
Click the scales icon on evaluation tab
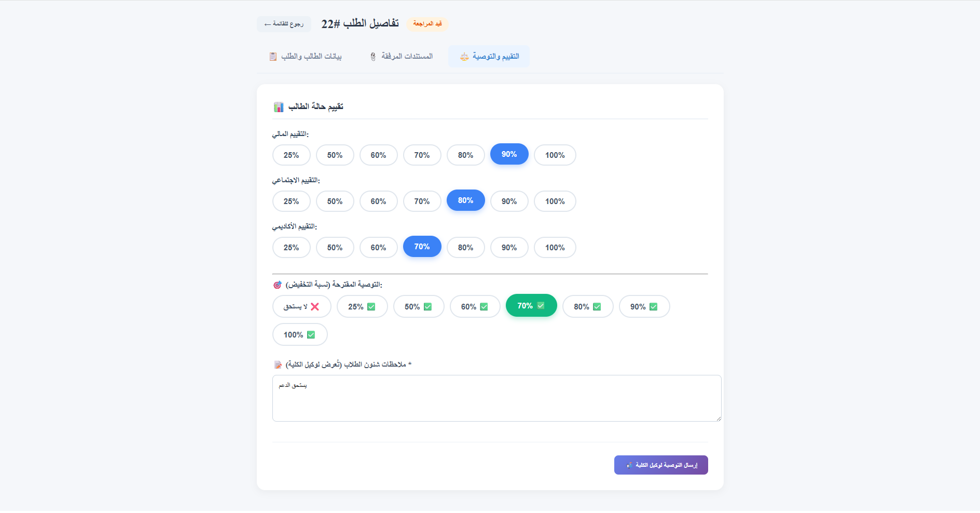pyautogui.click(x=464, y=57)
